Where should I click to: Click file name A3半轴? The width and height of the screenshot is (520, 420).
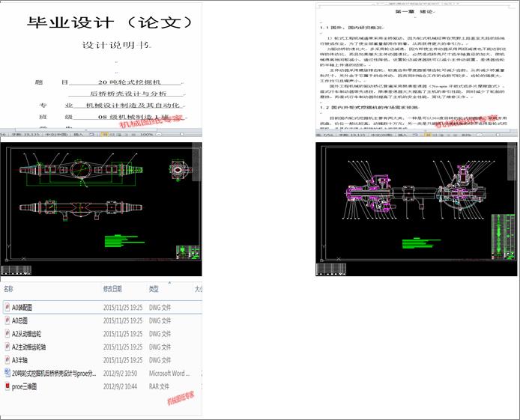(x=19, y=360)
